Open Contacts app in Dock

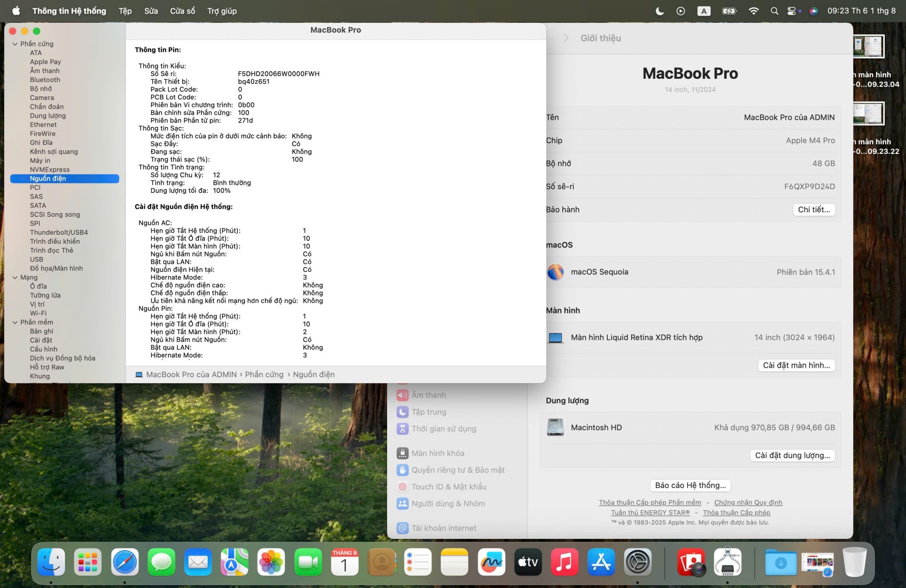pyautogui.click(x=381, y=562)
